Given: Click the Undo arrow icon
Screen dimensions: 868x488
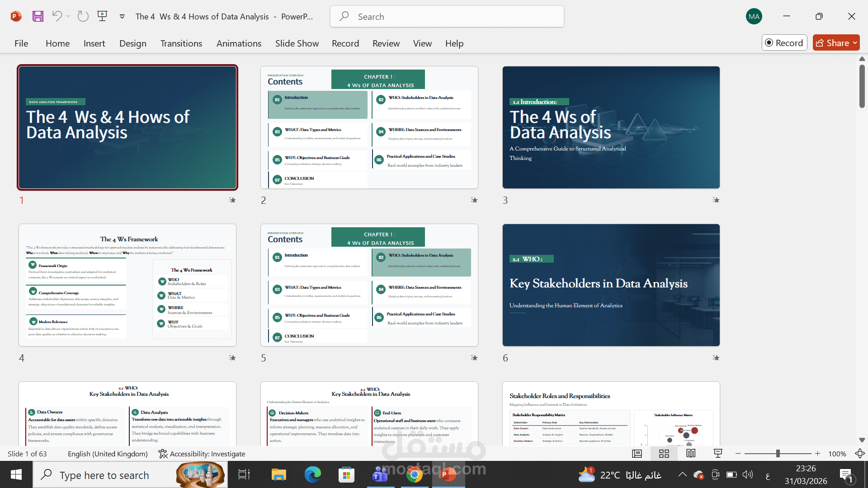Looking at the screenshot, I should [57, 16].
